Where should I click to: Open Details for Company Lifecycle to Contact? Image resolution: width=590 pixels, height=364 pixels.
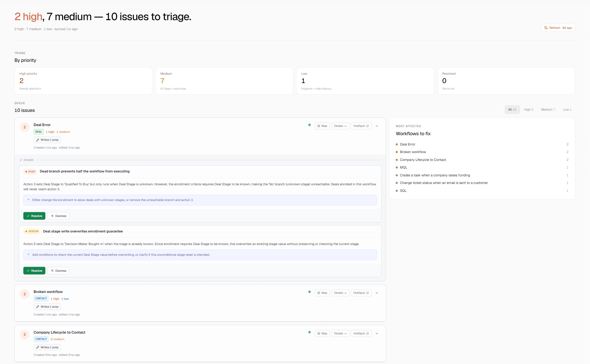(x=340, y=334)
